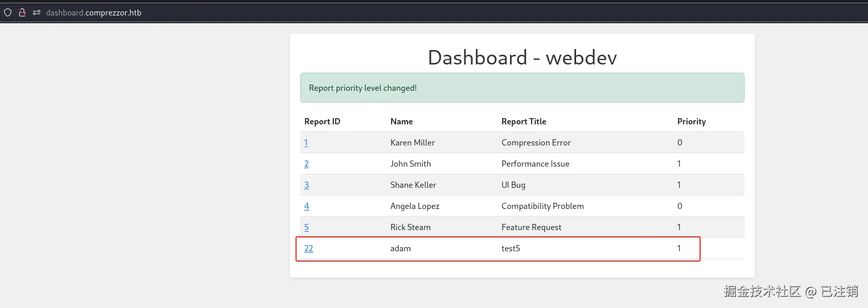This screenshot has width=868, height=308.
Task: Follow the report ID 3 link
Action: (x=306, y=185)
